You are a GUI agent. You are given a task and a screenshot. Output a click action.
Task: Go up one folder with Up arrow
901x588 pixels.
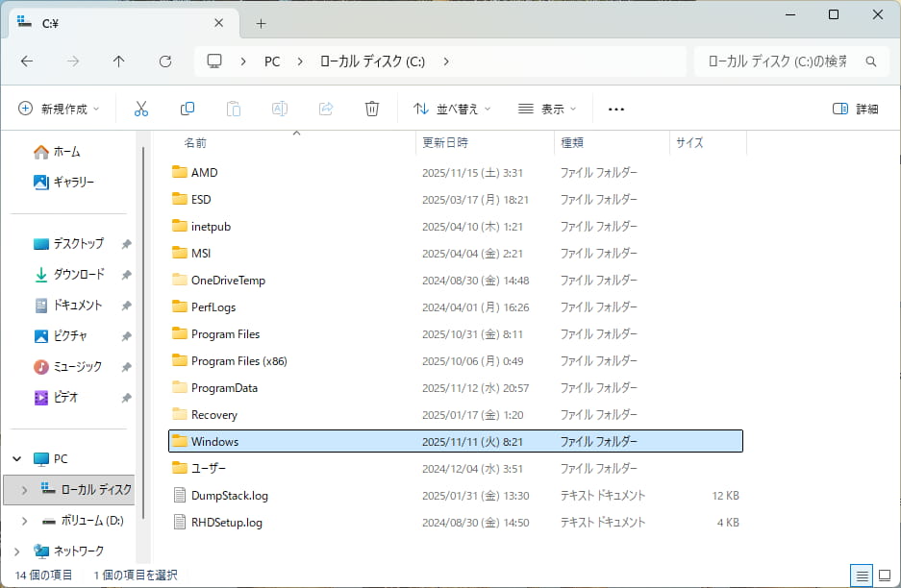[119, 61]
